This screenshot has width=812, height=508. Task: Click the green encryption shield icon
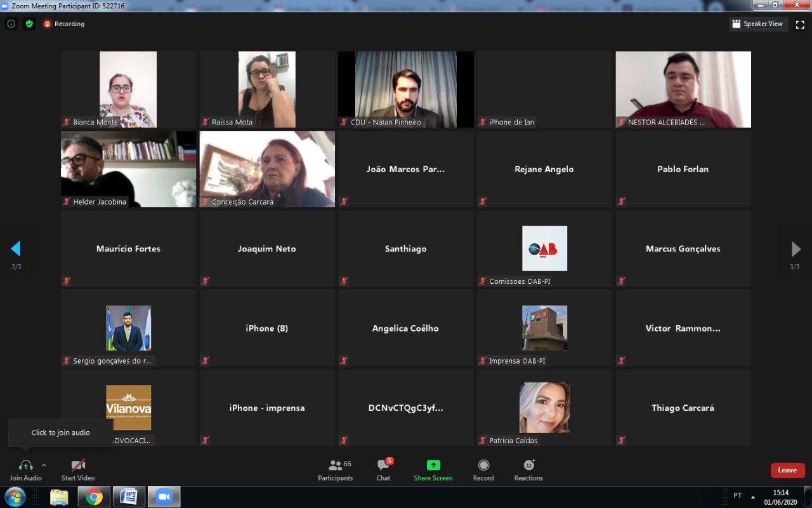pyautogui.click(x=29, y=23)
